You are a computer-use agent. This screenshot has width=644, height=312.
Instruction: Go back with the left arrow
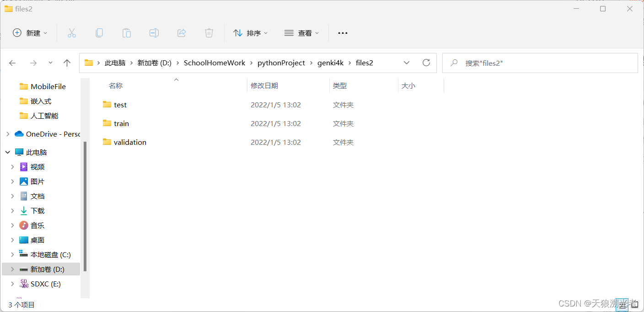(12, 63)
